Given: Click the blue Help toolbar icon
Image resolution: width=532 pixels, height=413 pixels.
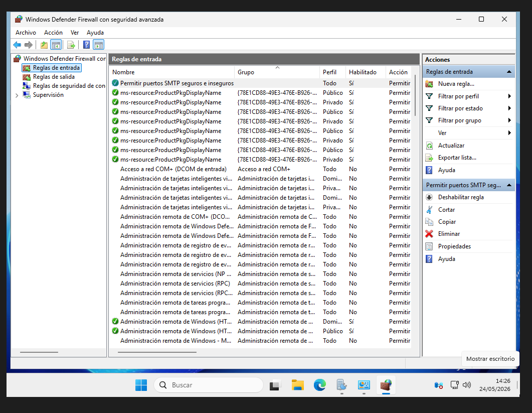Looking at the screenshot, I should [x=87, y=45].
